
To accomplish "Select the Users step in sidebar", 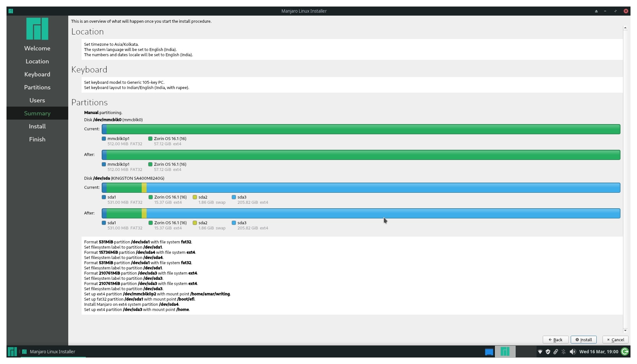I will coord(37,100).
